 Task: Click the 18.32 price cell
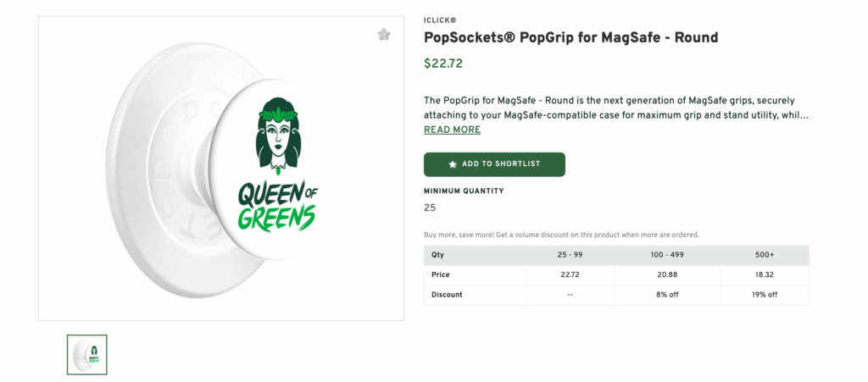click(765, 275)
